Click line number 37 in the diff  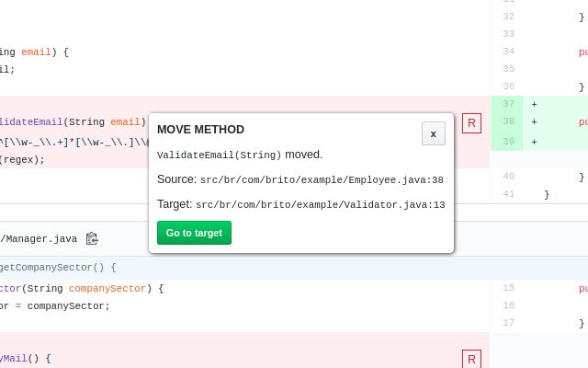(508, 104)
